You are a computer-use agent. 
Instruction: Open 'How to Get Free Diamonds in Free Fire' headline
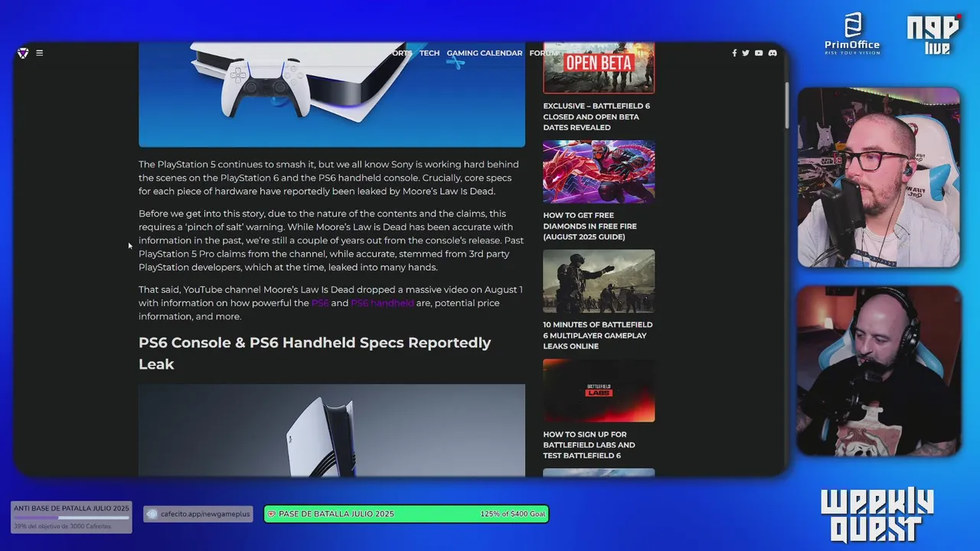coord(590,226)
